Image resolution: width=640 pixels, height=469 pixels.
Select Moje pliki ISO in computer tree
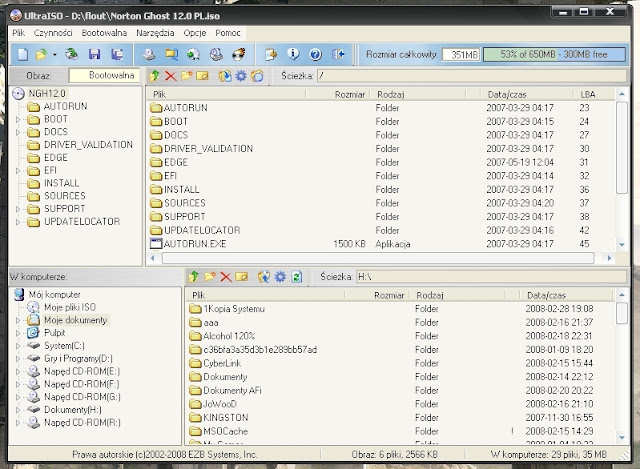tap(69, 307)
